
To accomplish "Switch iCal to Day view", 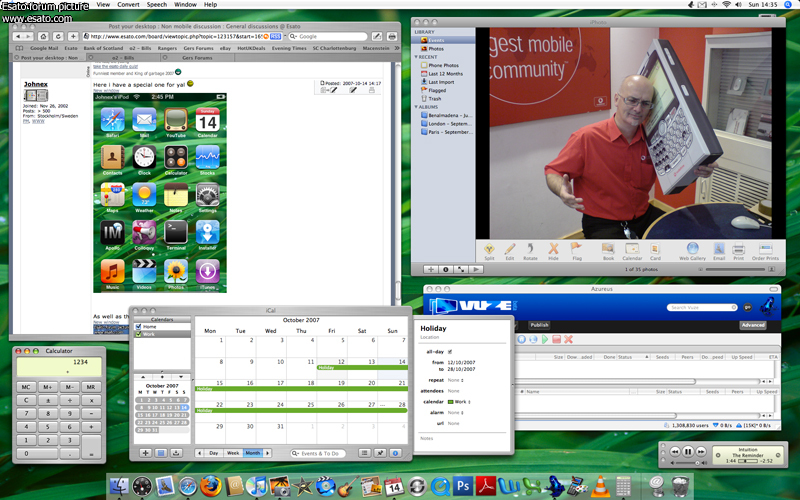I will coord(214,453).
